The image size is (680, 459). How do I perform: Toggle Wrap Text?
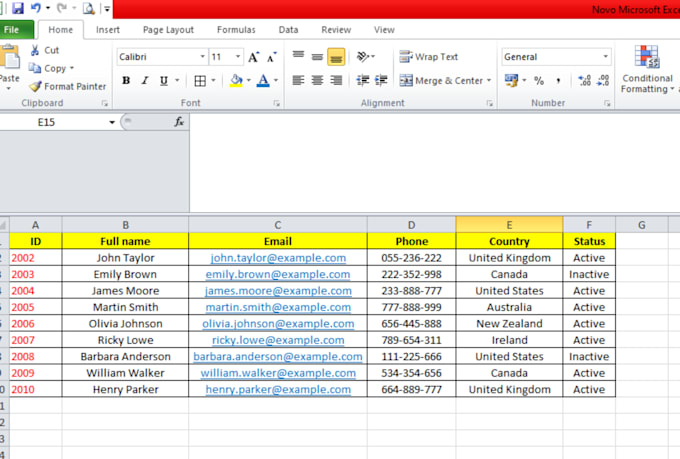tap(428, 57)
